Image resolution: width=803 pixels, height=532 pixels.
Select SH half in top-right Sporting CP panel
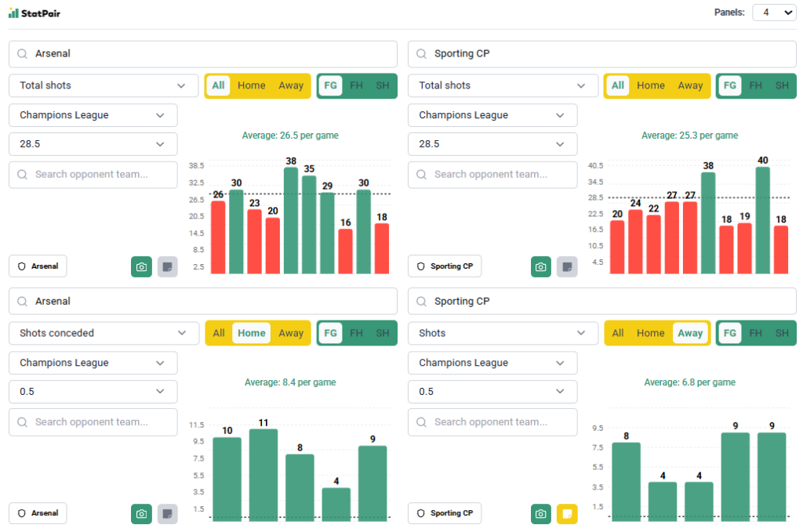[782, 85]
